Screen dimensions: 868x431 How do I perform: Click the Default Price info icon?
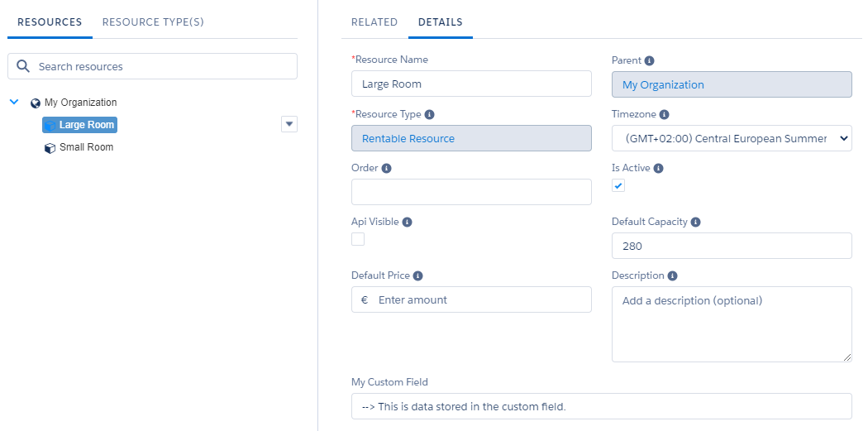pos(418,276)
